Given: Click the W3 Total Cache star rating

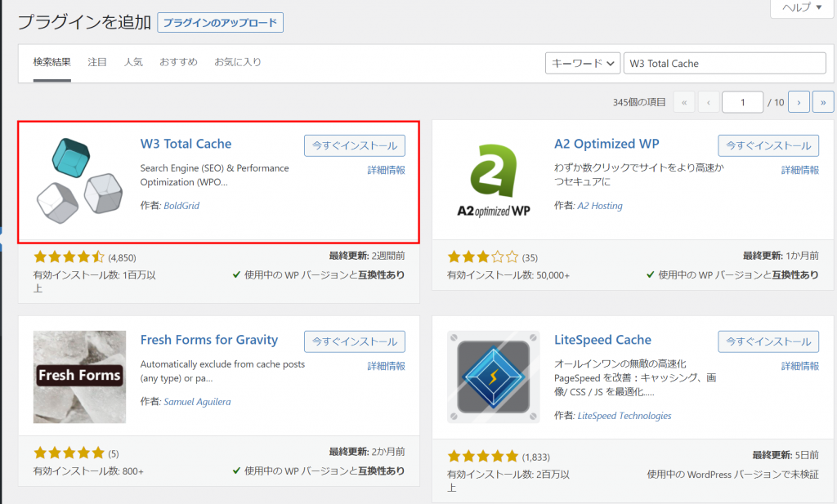Looking at the screenshot, I should click(x=69, y=257).
